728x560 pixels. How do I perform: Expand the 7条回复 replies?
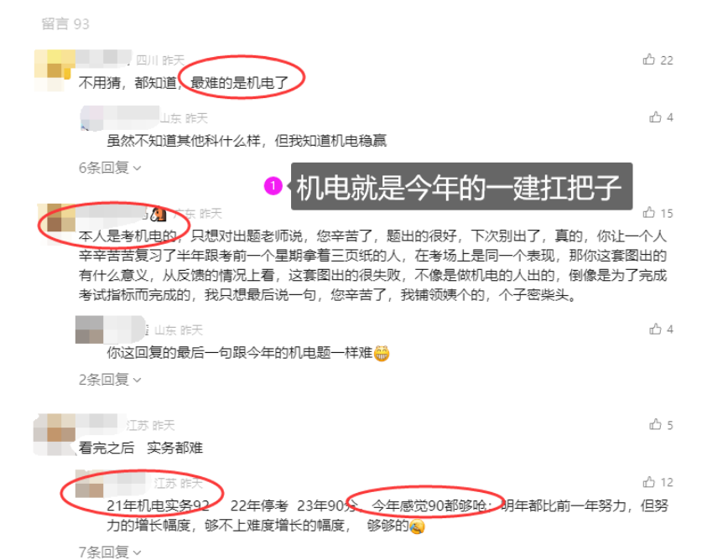point(110,552)
